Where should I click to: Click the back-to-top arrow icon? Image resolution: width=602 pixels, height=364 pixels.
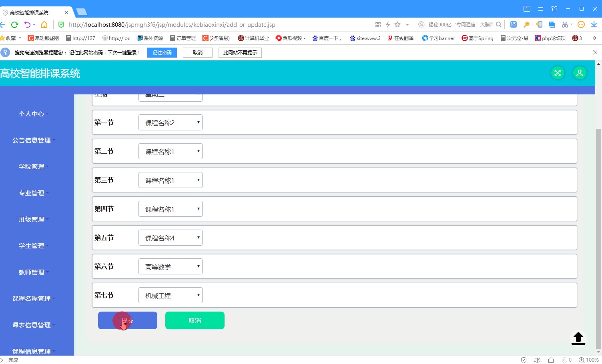578,338
